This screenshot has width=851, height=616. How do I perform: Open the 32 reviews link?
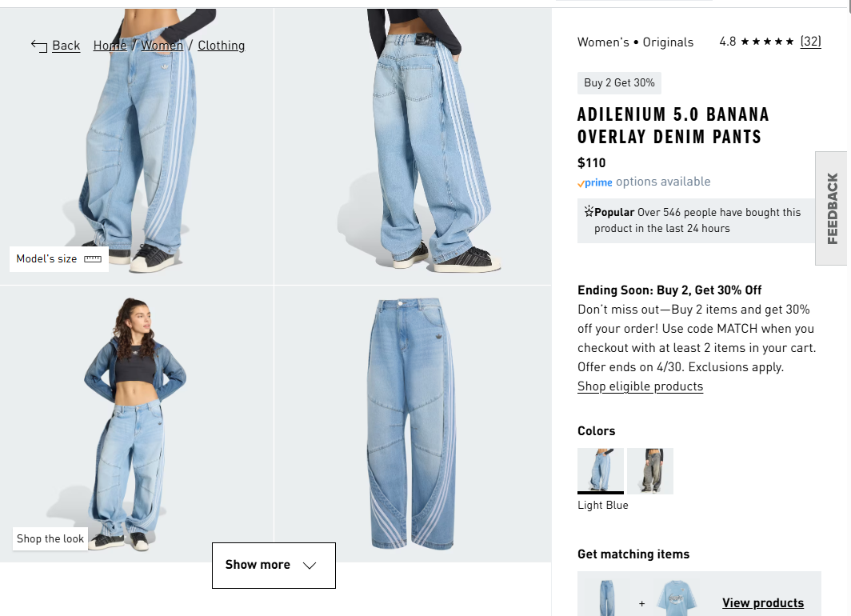pyautogui.click(x=810, y=42)
